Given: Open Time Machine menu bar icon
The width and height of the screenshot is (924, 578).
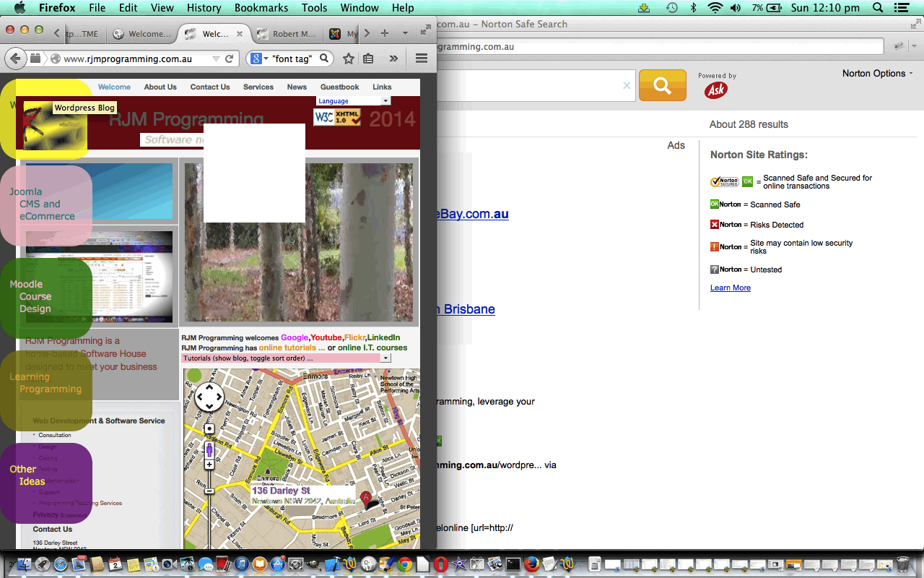Looking at the screenshot, I should click(x=671, y=8).
